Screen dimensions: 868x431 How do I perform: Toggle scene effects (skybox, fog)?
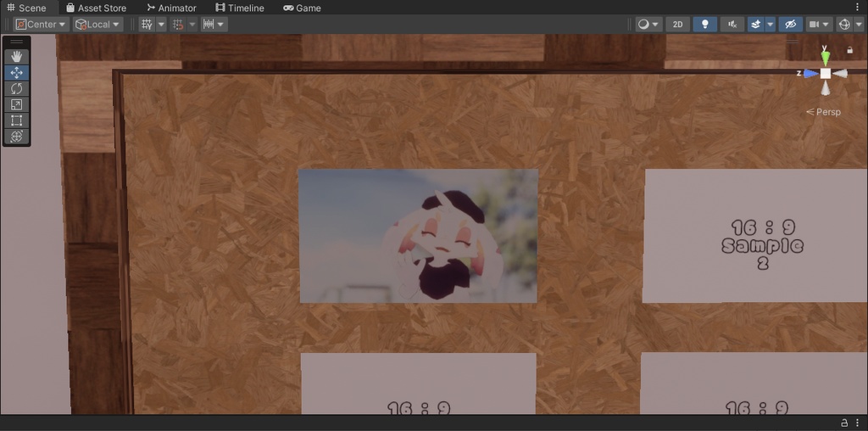pyautogui.click(x=755, y=25)
